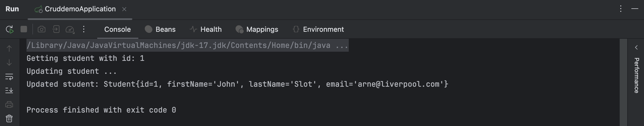Click the Stop process button
The width and height of the screenshot is (644, 126).
coord(24,29)
